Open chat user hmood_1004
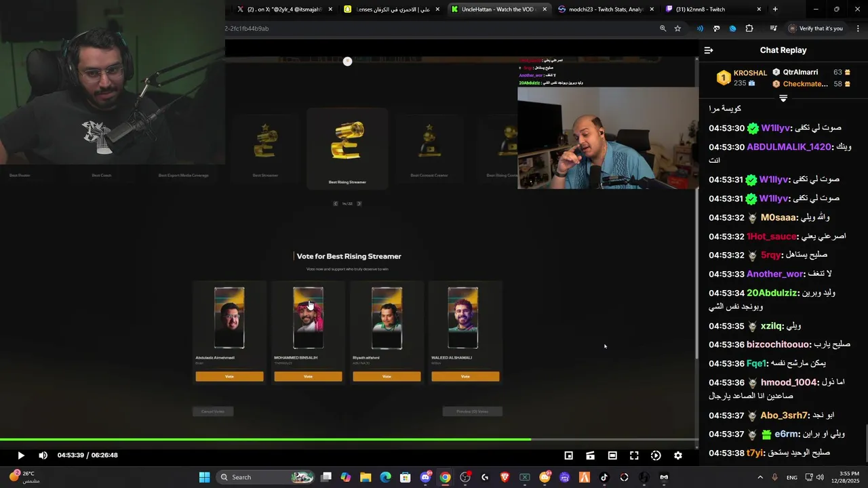 click(789, 382)
